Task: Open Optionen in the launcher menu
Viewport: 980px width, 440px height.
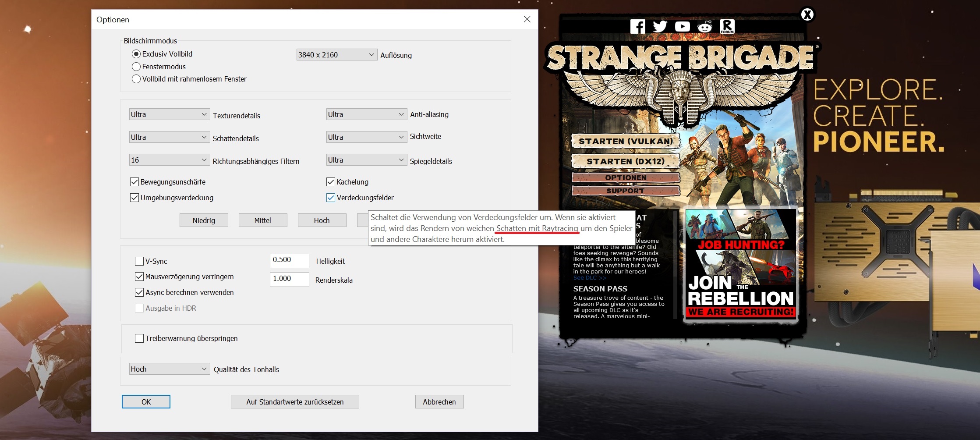Action: coord(626,177)
